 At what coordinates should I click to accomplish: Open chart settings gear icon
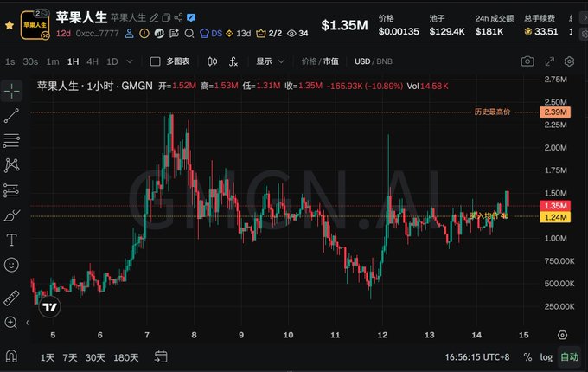569,61
